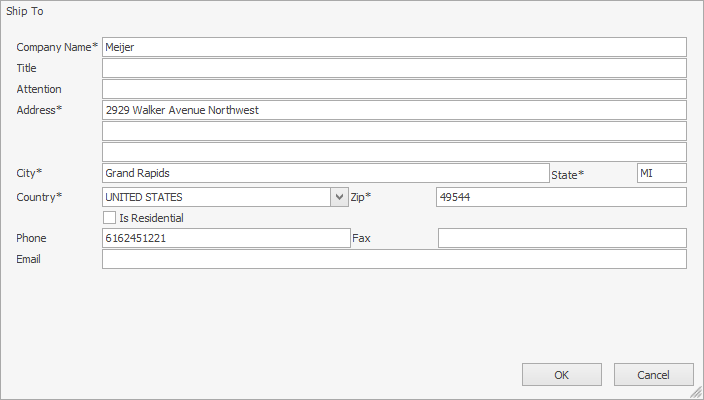The width and height of the screenshot is (704, 400).
Task: Click the Company Name label text
Action: pyautogui.click(x=54, y=47)
